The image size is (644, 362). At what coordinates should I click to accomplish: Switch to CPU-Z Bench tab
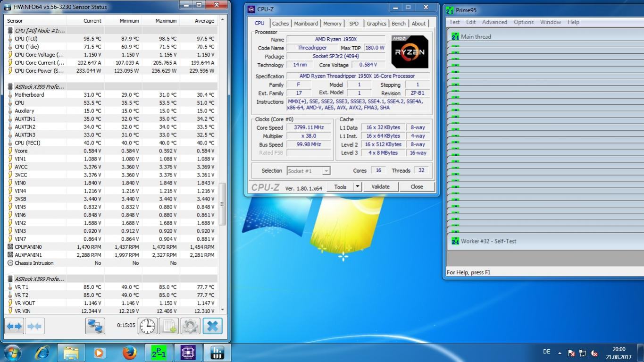tap(399, 24)
